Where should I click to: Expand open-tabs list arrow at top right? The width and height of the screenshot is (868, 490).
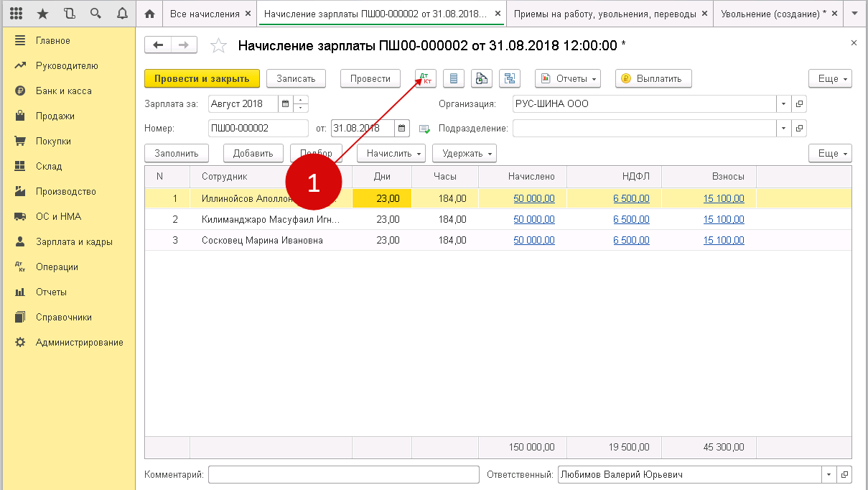click(x=854, y=14)
